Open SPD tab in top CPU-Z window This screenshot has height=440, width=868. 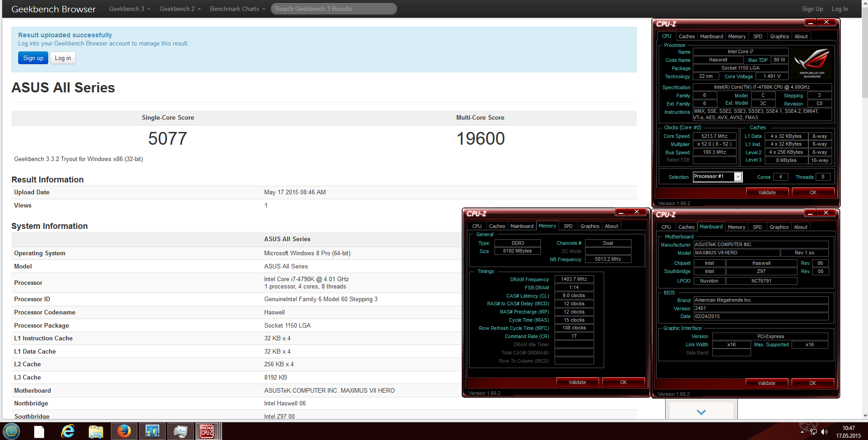(x=758, y=36)
